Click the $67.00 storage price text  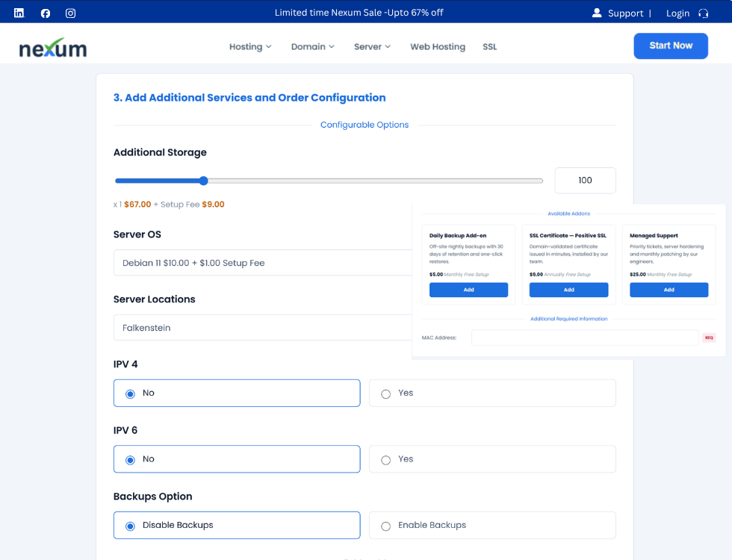[137, 205]
